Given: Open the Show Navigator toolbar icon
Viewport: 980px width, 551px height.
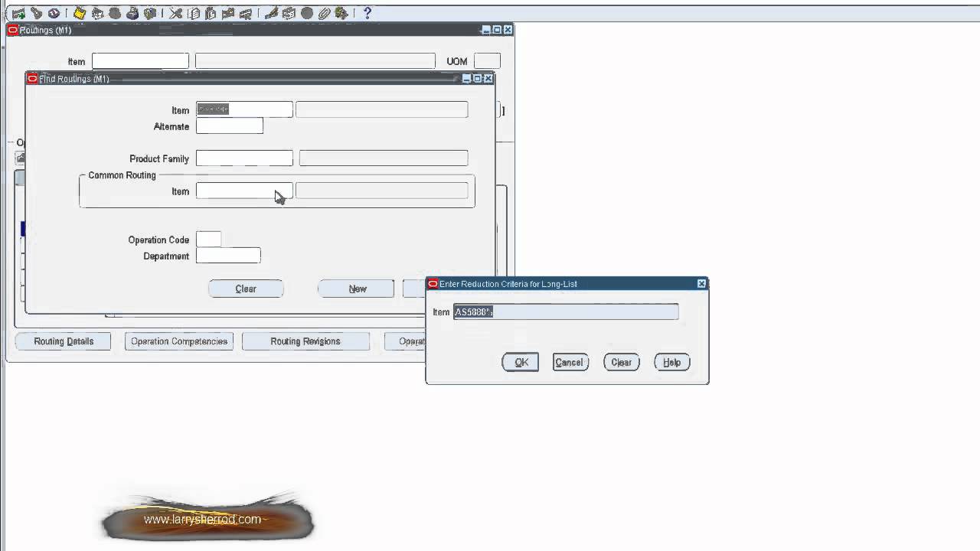Looking at the screenshot, I should [54, 14].
